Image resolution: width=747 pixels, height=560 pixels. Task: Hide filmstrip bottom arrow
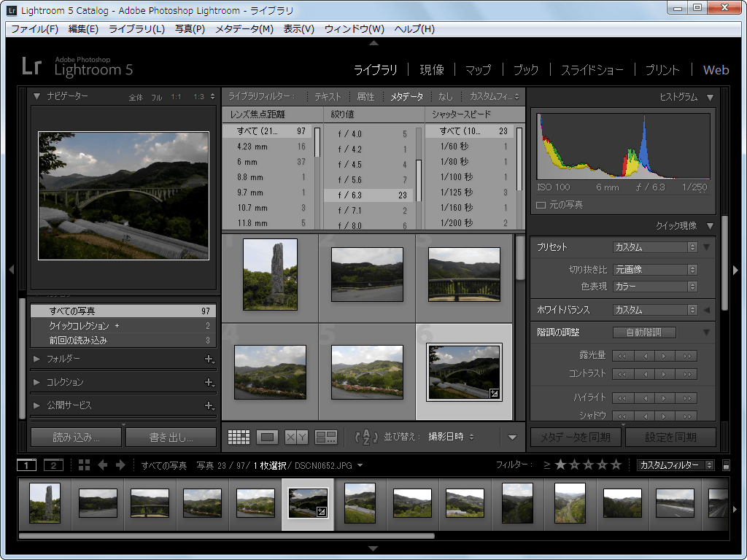[374, 548]
